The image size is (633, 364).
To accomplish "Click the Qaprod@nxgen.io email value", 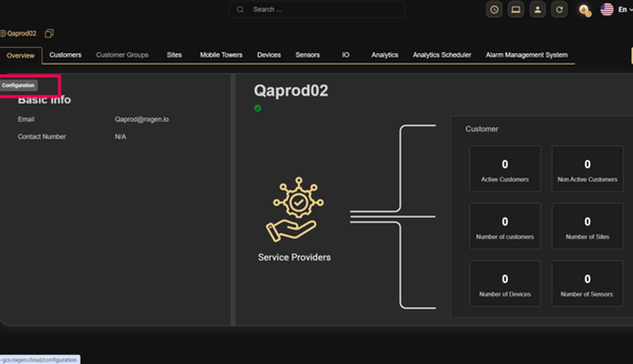I will pyautogui.click(x=142, y=119).
